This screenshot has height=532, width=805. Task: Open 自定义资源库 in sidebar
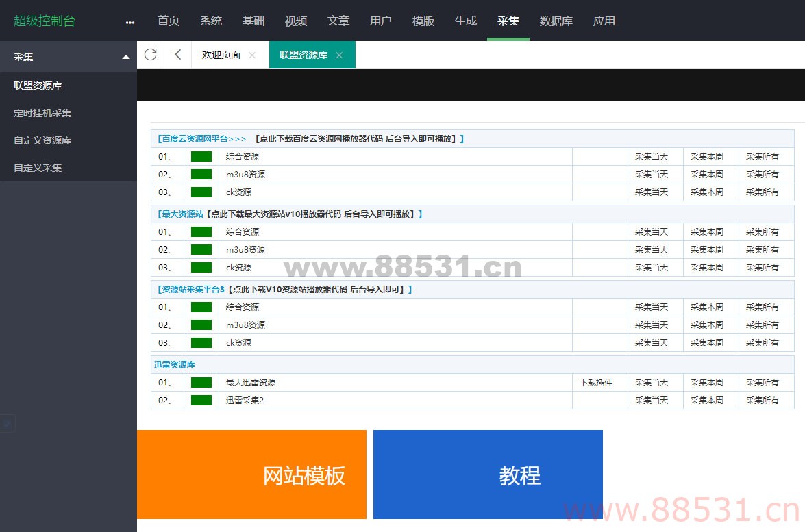click(42, 140)
